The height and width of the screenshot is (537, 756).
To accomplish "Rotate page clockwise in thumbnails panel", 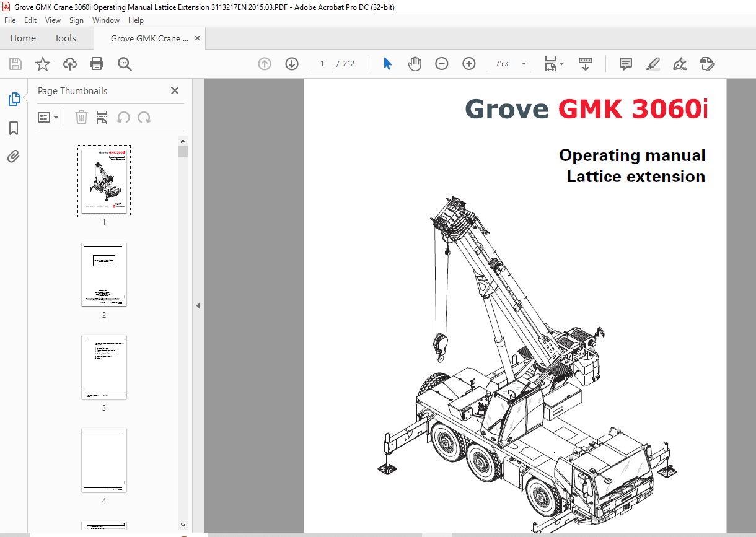I will click(x=144, y=117).
